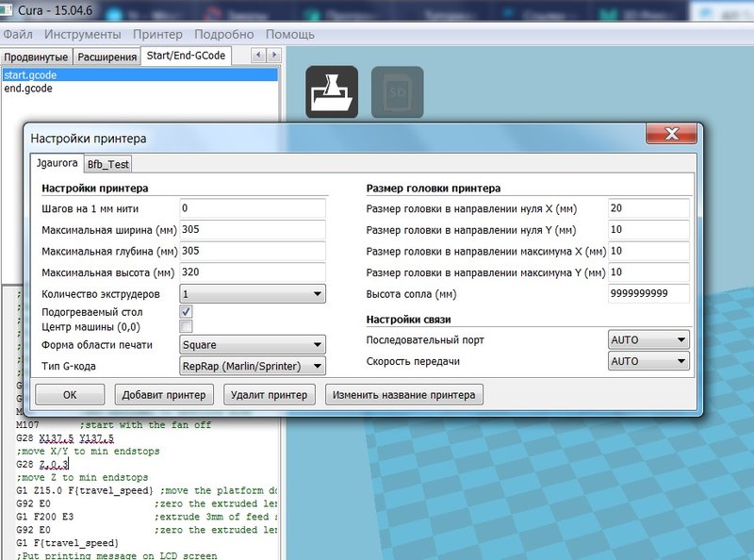Open the Тип G-кода dropdown

[252, 366]
